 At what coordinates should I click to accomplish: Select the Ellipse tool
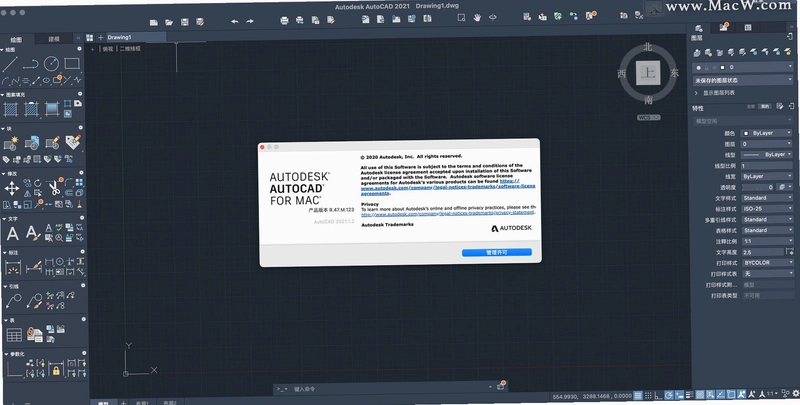click(x=46, y=81)
